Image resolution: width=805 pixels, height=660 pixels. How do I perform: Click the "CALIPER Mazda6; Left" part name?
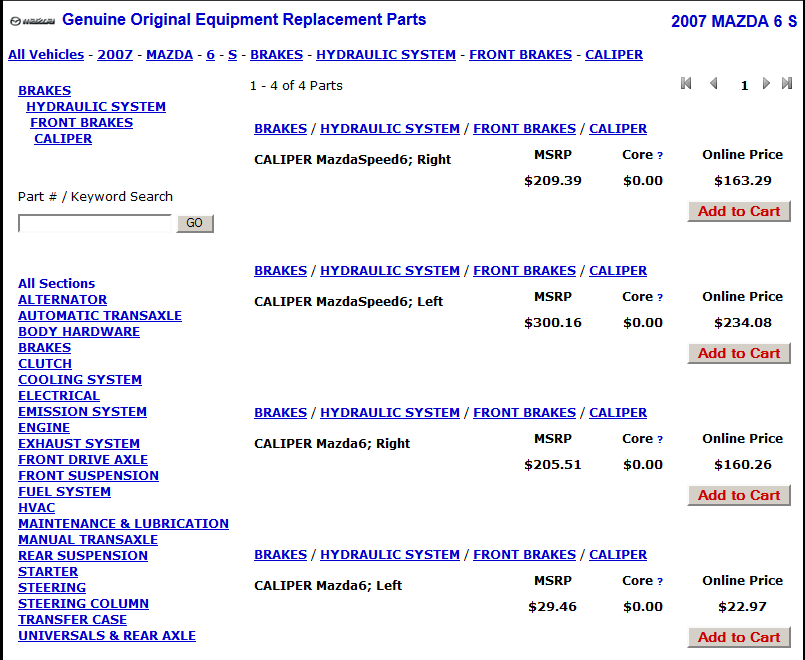(x=328, y=586)
